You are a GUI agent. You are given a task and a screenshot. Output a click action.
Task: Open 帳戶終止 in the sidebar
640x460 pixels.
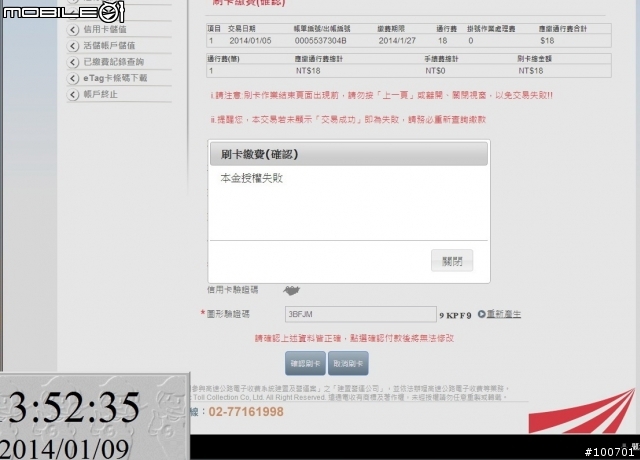[100, 94]
